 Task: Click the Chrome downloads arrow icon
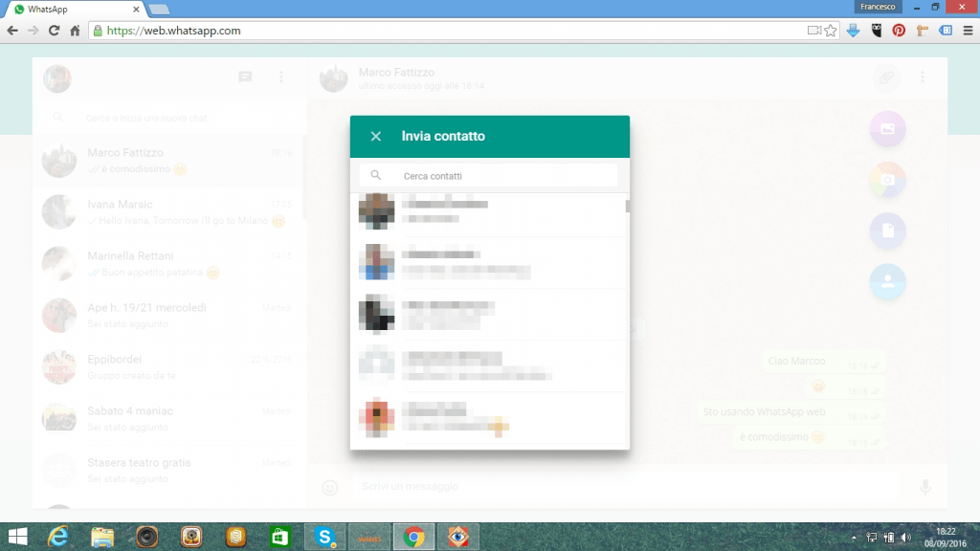click(852, 30)
